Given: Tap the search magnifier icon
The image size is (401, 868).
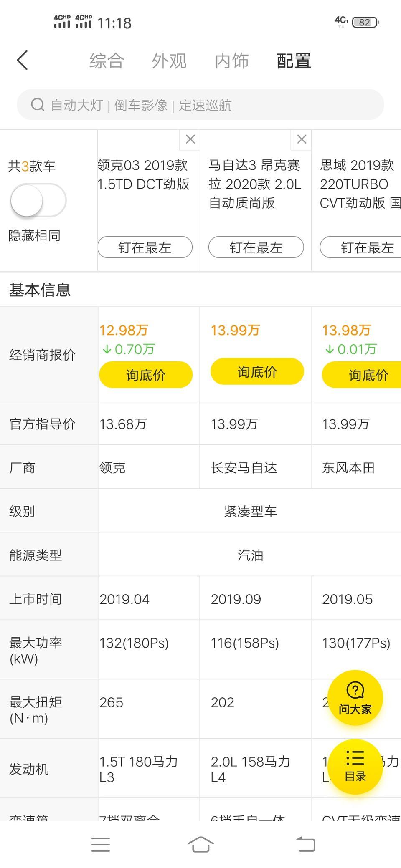Looking at the screenshot, I should [38, 105].
